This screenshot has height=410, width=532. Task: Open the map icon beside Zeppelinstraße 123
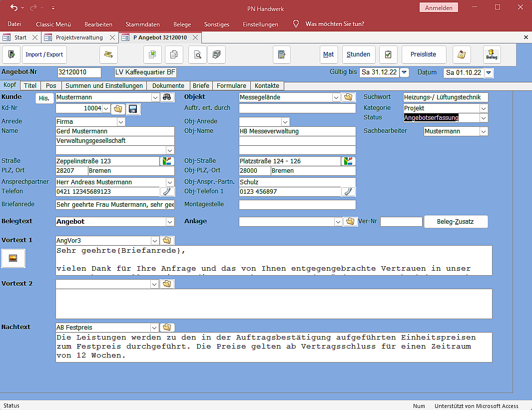(167, 161)
